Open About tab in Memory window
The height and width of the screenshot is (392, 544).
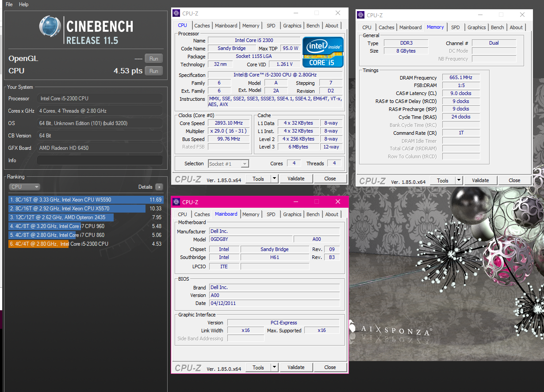tap(516, 27)
